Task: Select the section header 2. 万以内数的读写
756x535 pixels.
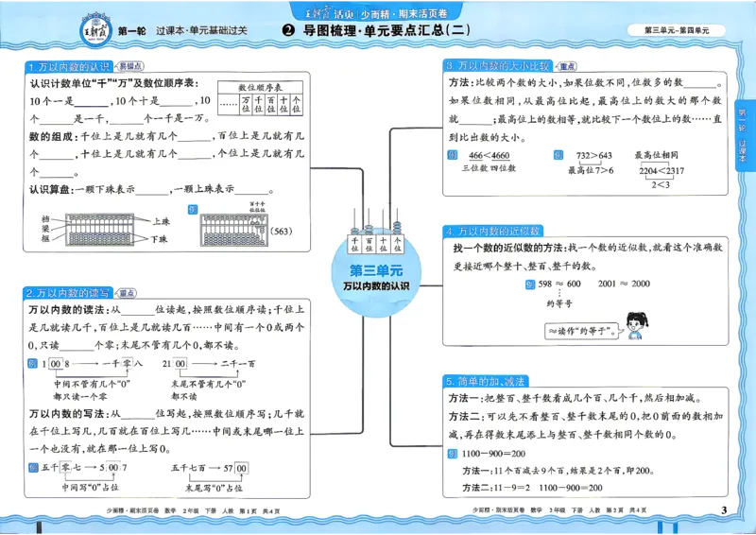Action: (67, 293)
